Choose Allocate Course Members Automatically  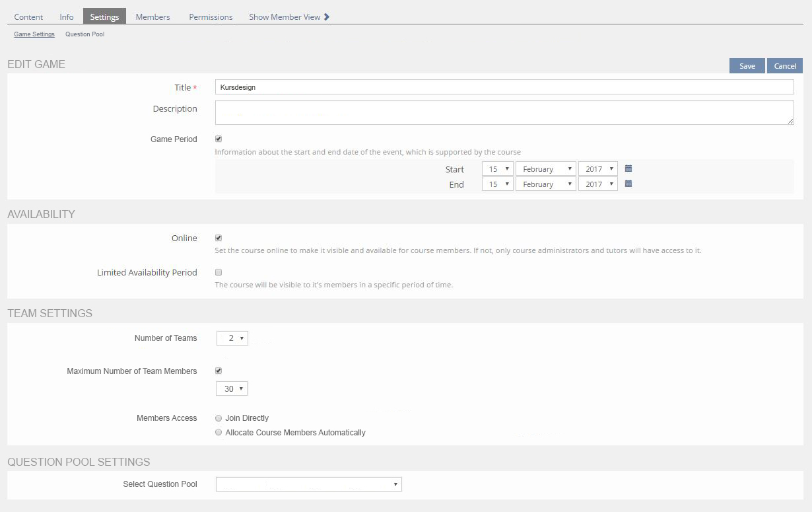[219, 433]
